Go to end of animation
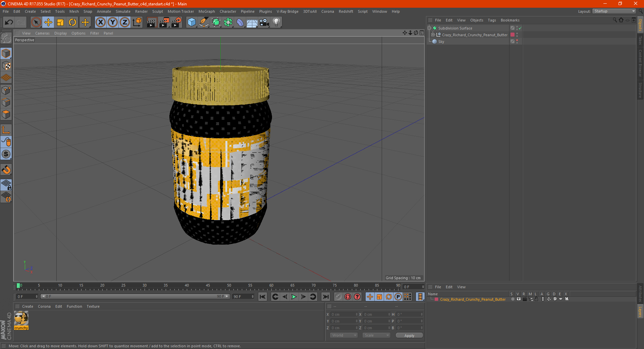644x349 pixels. click(x=325, y=297)
